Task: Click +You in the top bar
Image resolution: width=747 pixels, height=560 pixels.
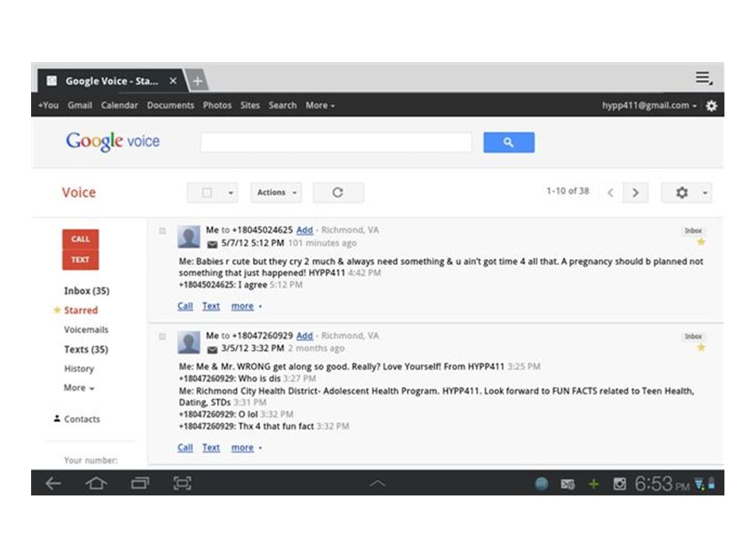Action: point(48,105)
